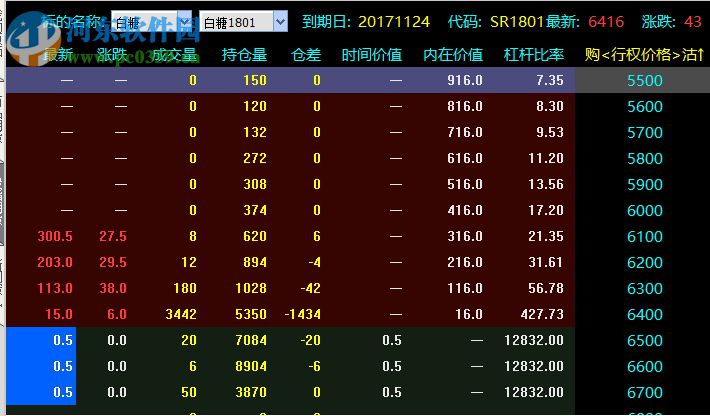Select strike price 6700

(x=645, y=392)
